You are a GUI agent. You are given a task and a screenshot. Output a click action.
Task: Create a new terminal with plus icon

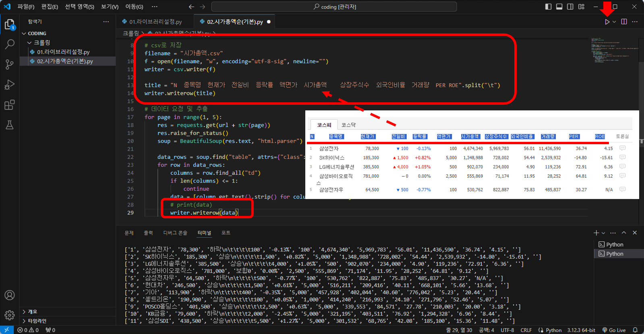[596, 233]
